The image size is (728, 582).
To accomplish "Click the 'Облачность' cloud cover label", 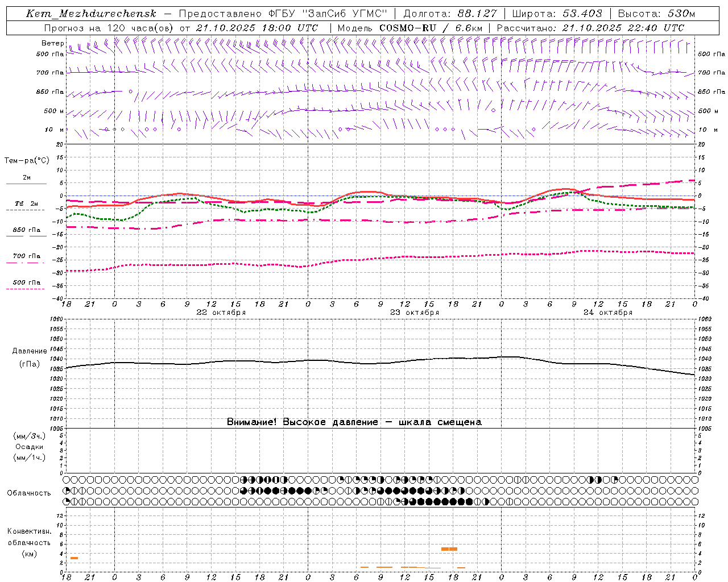I will point(29,493).
